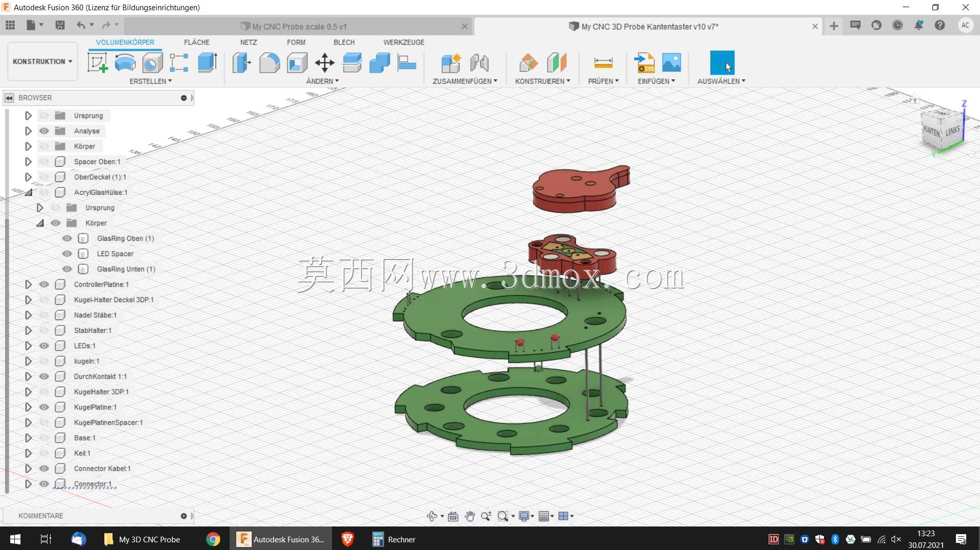Open Rechner in the Windows taskbar
Viewport: 980px width, 550px height.
tap(393, 539)
